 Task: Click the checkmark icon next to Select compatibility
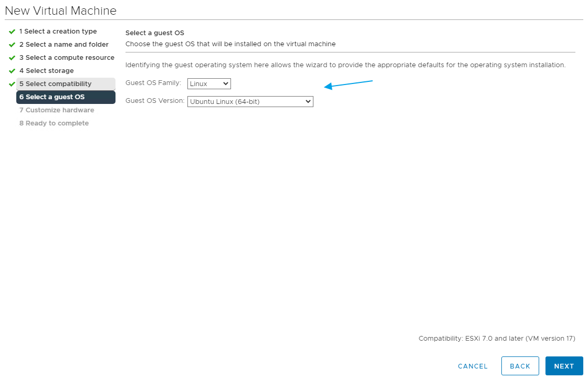(12, 84)
